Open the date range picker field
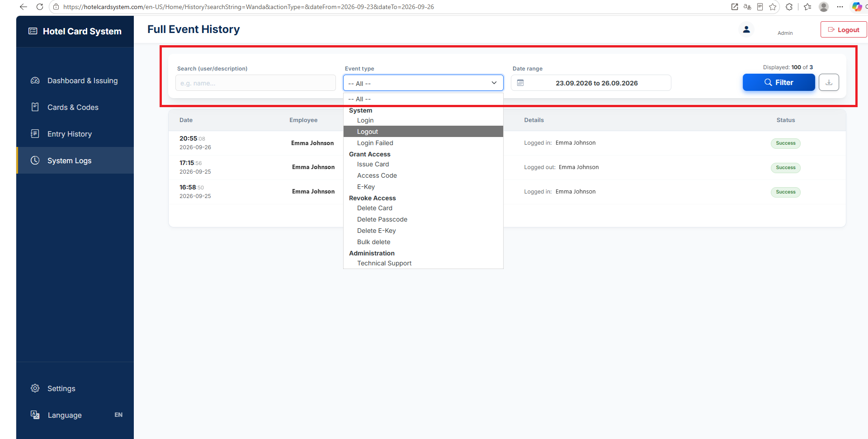The width and height of the screenshot is (868, 439). (591, 83)
